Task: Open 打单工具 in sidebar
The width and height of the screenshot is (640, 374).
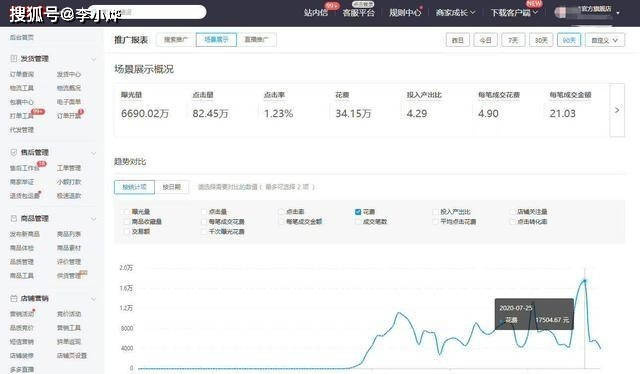Action: coord(22,116)
